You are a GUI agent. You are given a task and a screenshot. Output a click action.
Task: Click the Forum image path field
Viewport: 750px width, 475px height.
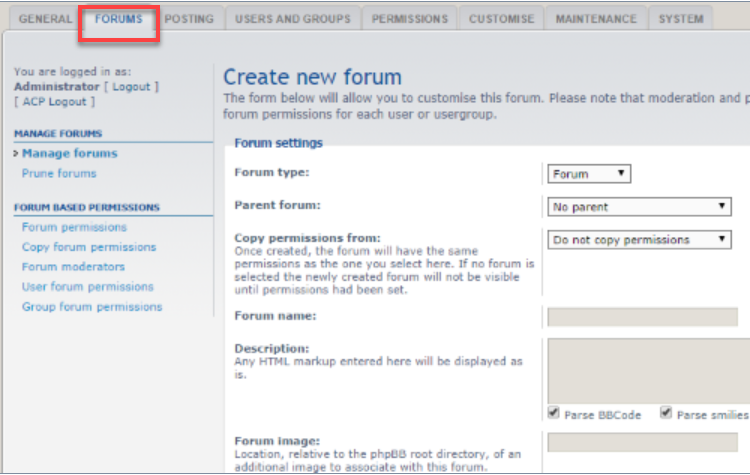pyautogui.click(x=642, y=442)
